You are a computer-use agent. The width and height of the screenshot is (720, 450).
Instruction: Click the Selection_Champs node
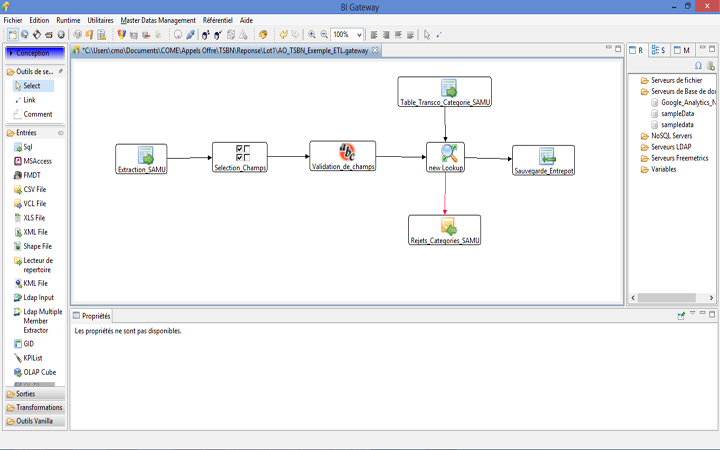tap(240, 158)
